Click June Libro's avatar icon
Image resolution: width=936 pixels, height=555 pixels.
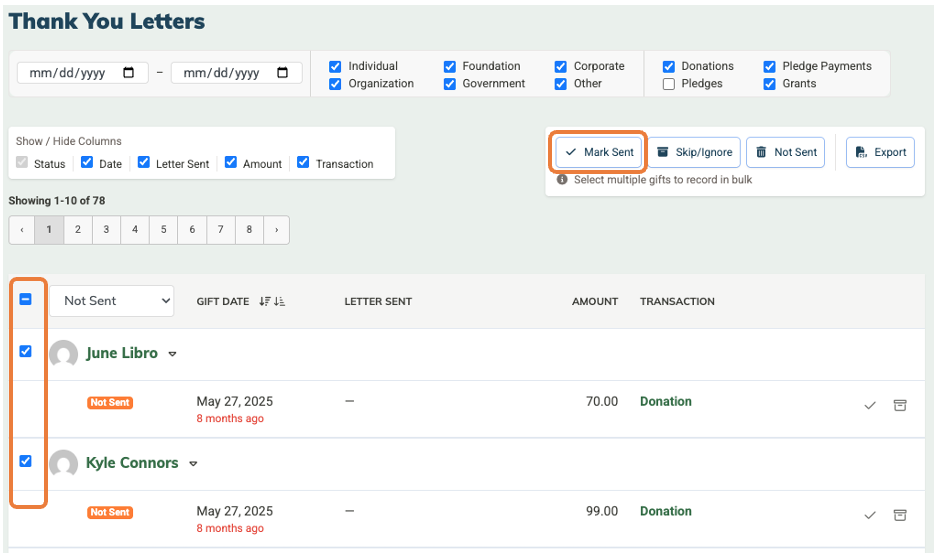click(x=64, y=354)
